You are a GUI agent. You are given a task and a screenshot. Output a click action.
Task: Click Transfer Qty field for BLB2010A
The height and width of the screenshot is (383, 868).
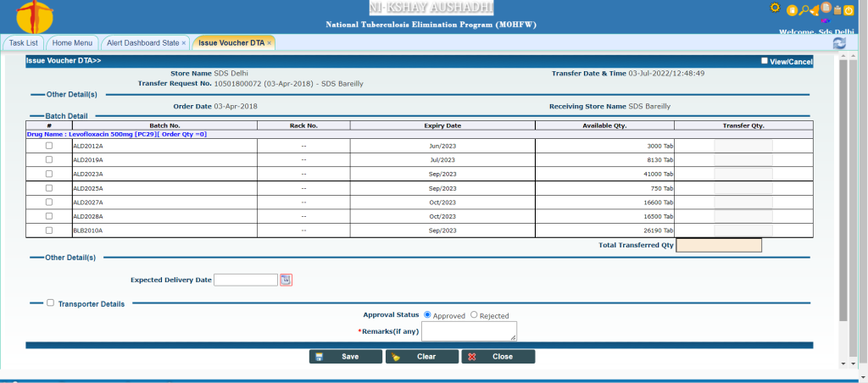pos(743,230)
